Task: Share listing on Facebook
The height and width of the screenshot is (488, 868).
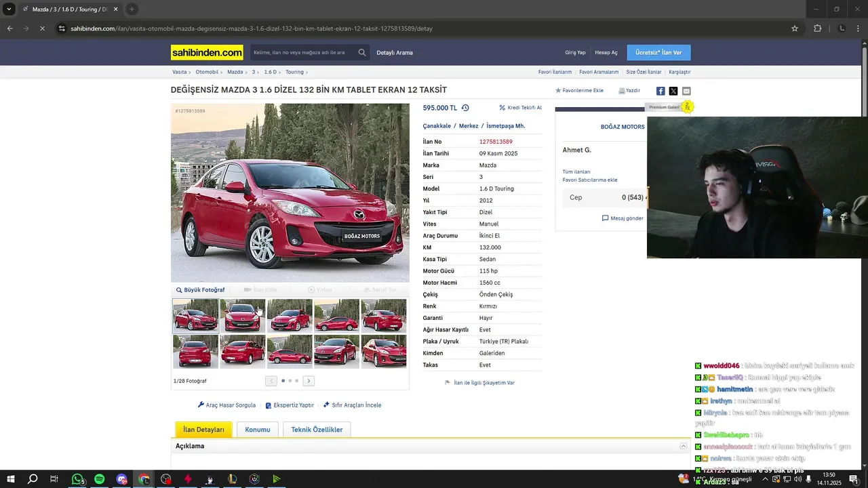Action: (x=660, y=91)
